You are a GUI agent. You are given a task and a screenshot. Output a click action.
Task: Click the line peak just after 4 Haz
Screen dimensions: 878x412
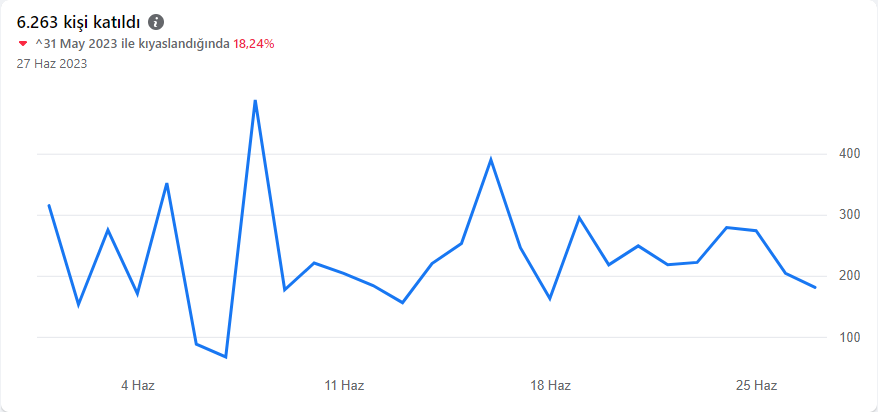pos(167,184)
